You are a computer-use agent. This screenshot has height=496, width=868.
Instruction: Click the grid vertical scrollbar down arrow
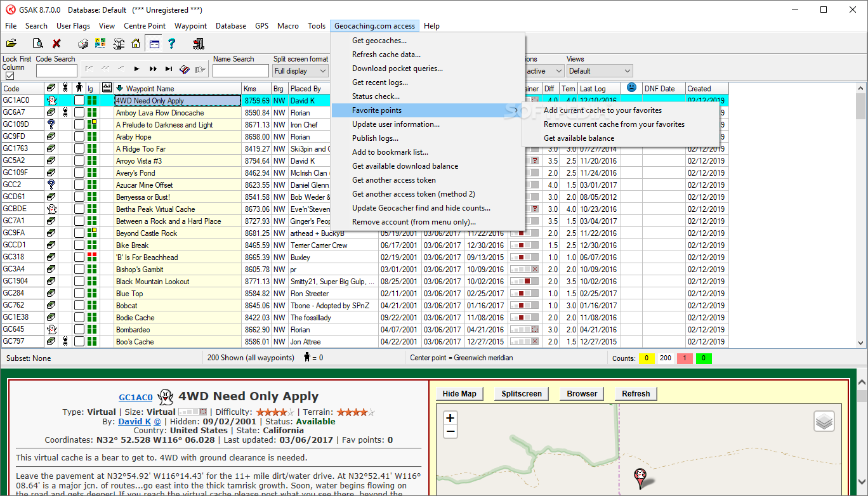point(861,343)
